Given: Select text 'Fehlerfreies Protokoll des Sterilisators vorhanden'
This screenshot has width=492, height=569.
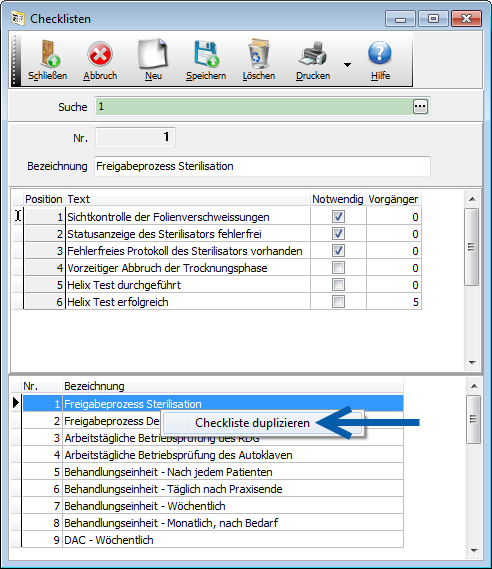Looking at the screenshot, I should click(185, 251).
